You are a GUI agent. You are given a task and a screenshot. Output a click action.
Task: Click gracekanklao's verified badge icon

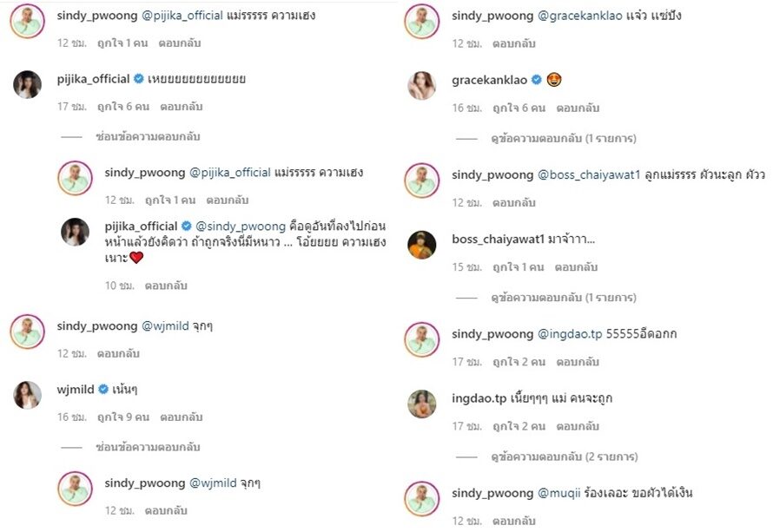point(537,80)
